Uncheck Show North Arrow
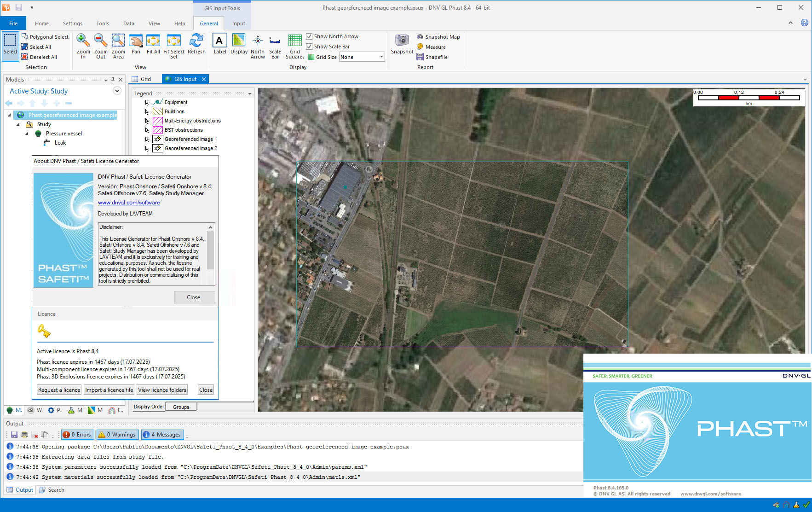812x512 pixels. click(x=310, y=36)
